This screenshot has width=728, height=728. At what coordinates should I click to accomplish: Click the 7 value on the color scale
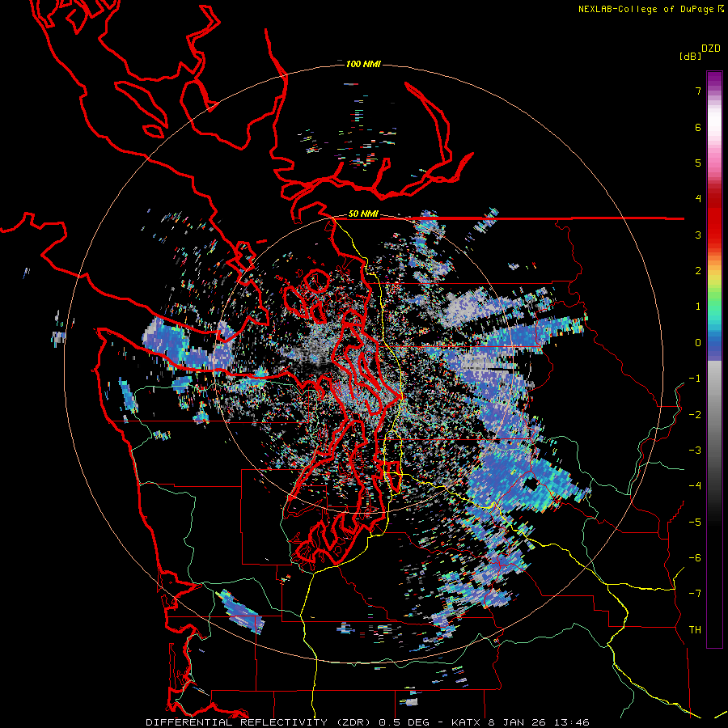tap(698, 91)
